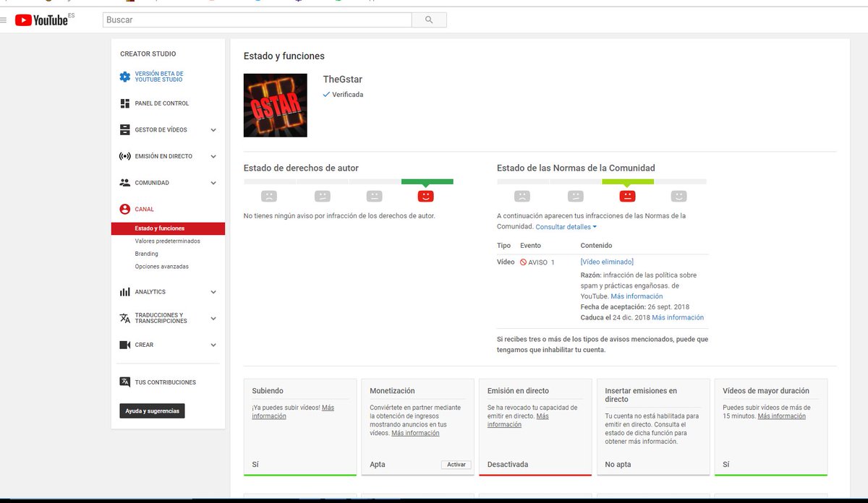Click the first grey copyright sad face

tap(269, 196)
